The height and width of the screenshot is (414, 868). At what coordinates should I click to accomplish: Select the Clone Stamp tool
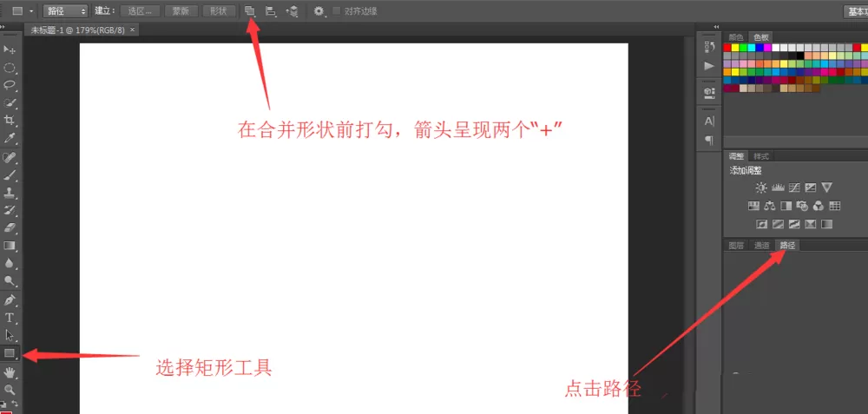pyautogui.click(x=10, y=194)
